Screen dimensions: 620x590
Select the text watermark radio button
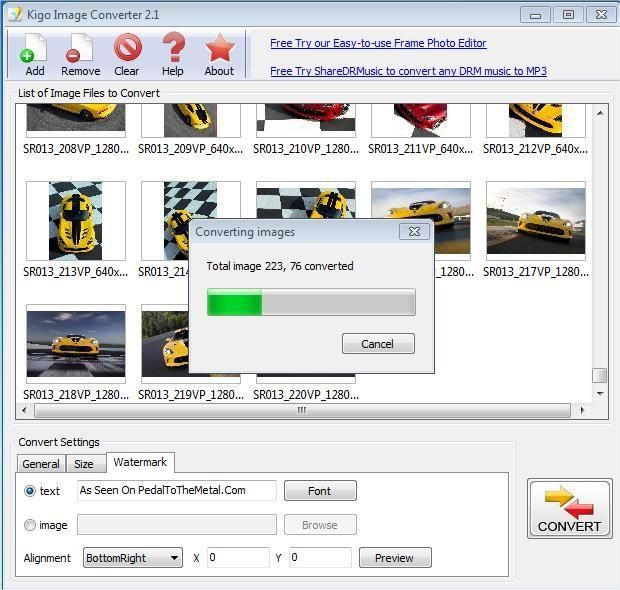click(x=30, y=491)
